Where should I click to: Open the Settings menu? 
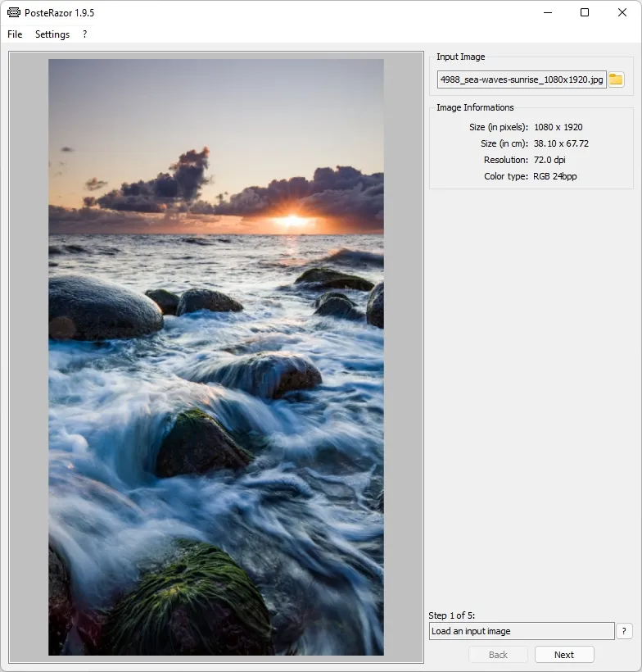[52, 34]
